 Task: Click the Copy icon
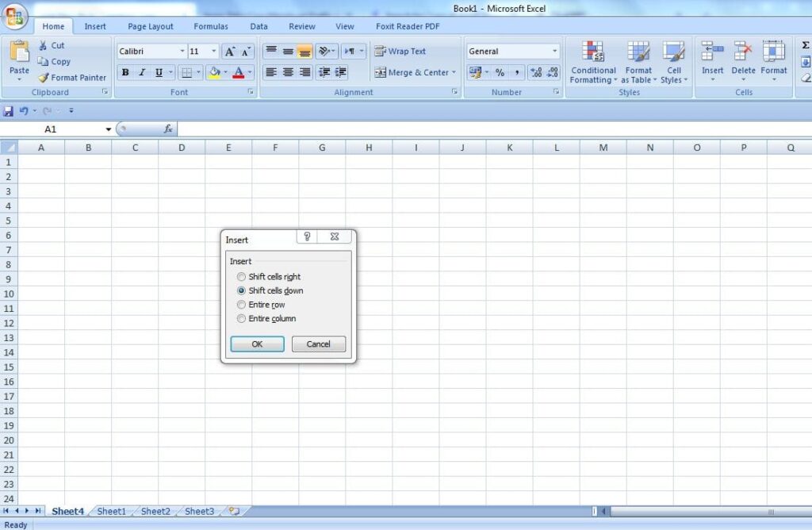pyautogui.click(x=43, y=61)
